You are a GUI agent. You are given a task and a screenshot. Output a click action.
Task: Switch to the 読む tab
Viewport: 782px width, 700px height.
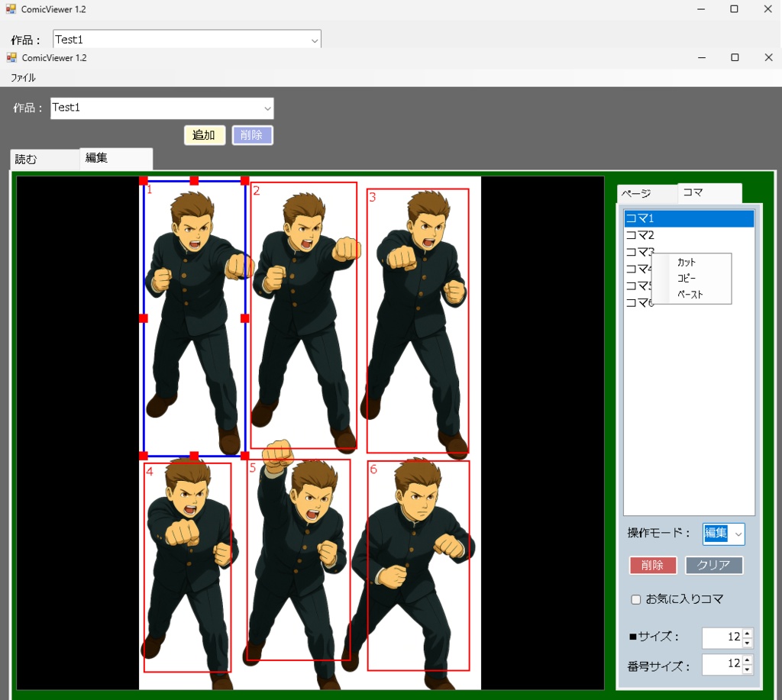coord(25,159)
